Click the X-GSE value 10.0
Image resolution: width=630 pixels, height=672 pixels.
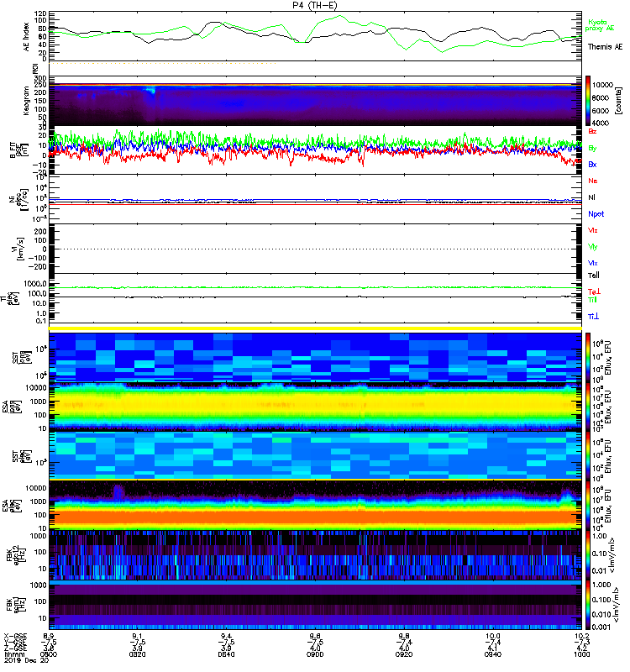coord(493,637)
